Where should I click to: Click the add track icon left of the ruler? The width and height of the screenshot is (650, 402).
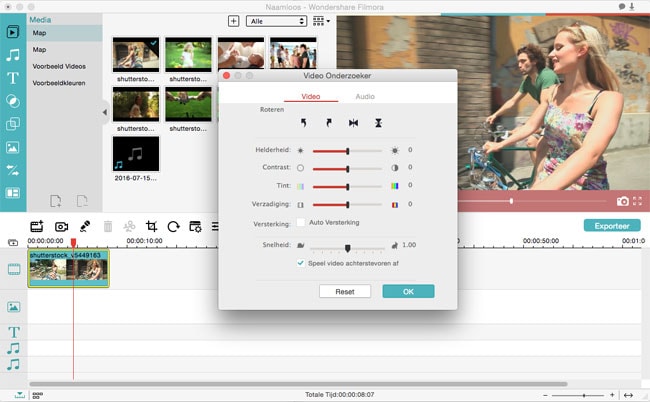pyautogui.click(x=13, y=242)
